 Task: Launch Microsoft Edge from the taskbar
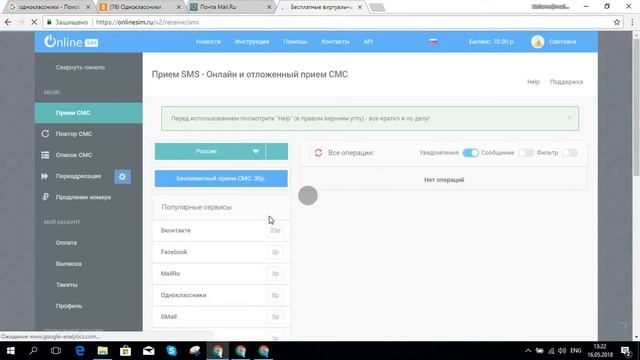click(x=80, y=351)
